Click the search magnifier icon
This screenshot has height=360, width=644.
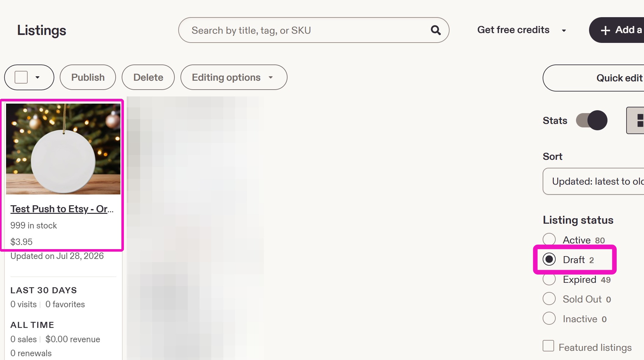(x=436, y=30)
